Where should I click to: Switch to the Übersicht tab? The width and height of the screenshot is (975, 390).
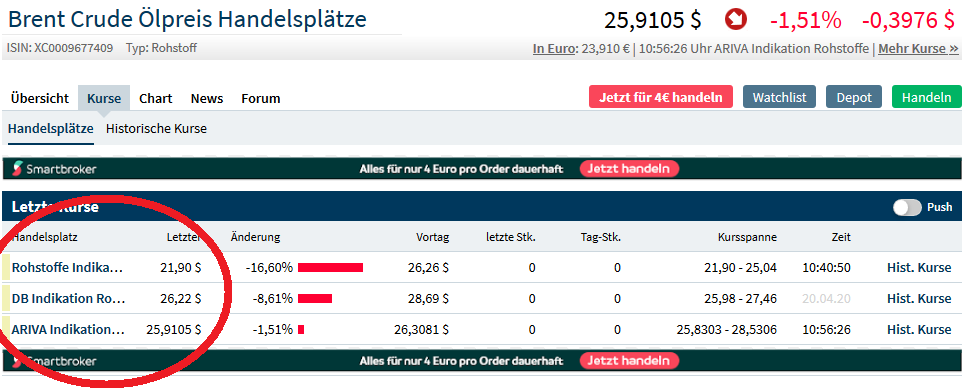[40, 98]
